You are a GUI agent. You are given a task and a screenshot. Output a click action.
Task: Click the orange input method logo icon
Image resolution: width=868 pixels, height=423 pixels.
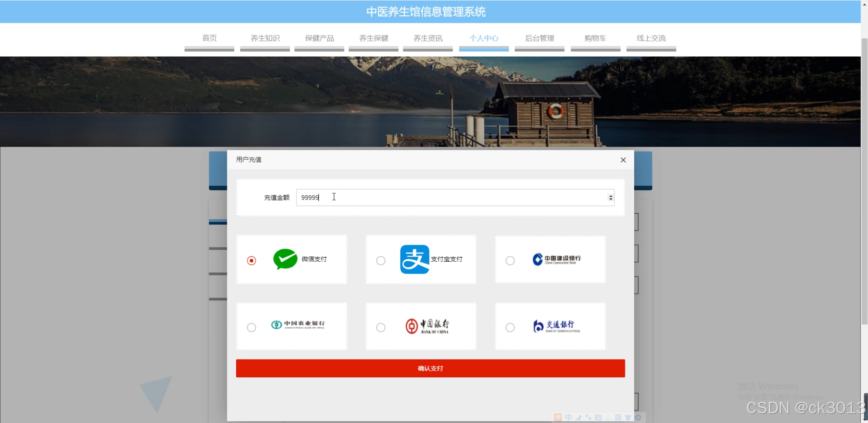coord(558,417)
